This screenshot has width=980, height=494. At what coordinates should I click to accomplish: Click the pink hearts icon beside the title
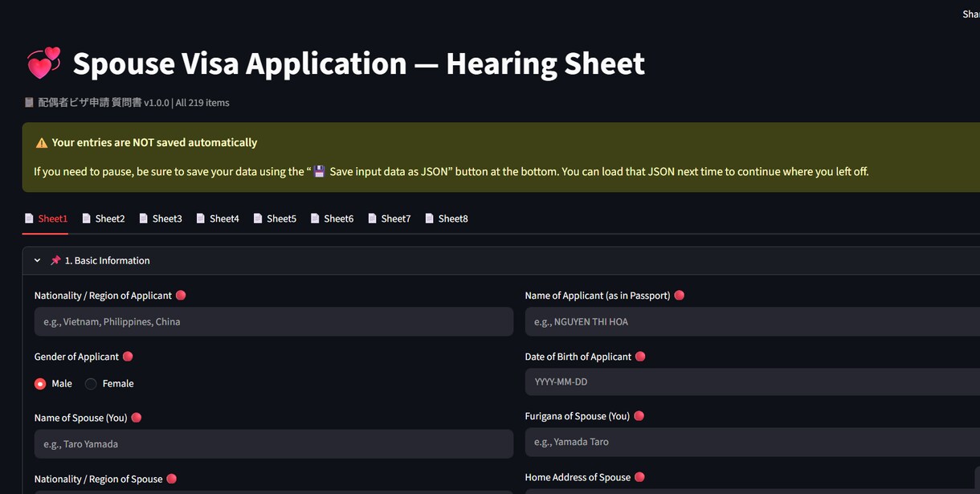pos(44,63)
